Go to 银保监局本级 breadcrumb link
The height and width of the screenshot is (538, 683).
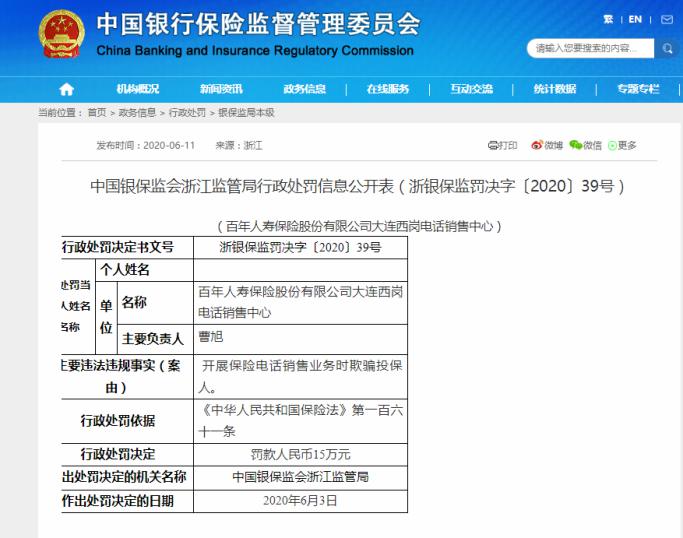pos(246,113)
